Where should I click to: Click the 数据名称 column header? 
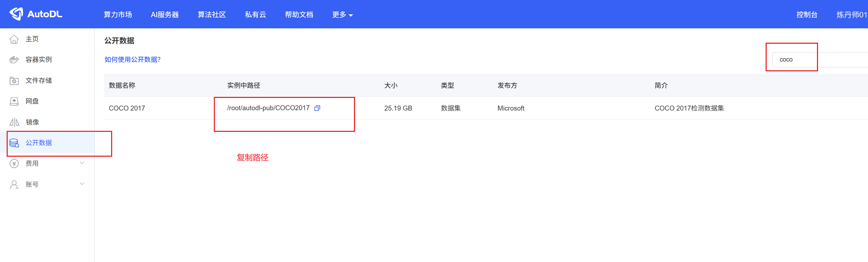click(122, 85)
